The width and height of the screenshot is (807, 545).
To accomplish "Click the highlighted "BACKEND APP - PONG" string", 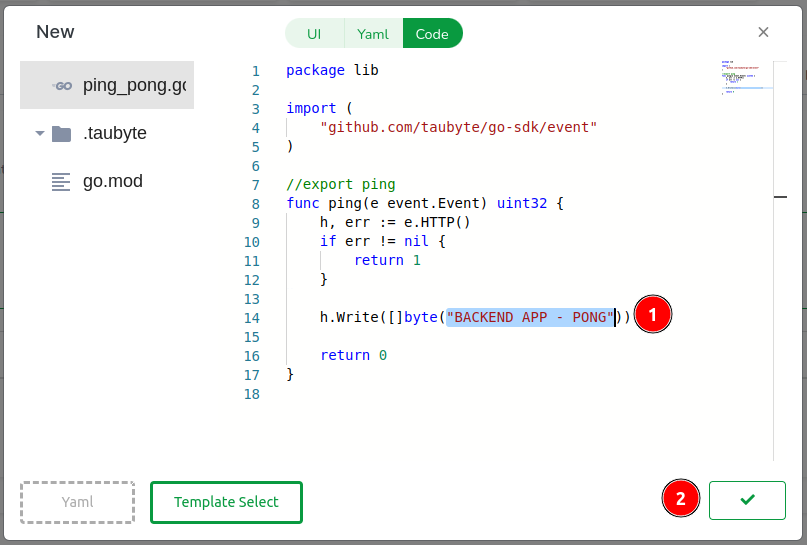I will point(530,317).
